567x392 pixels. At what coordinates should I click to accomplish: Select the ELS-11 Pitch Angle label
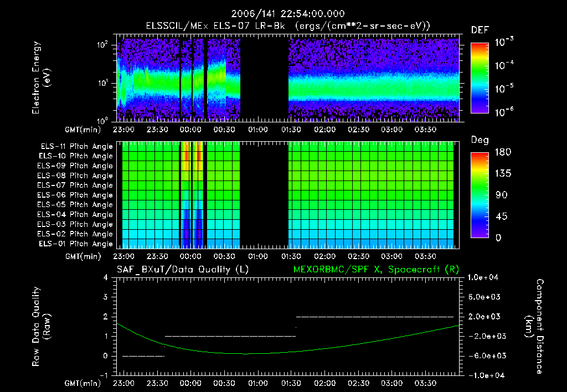click(x=76, y=147)
